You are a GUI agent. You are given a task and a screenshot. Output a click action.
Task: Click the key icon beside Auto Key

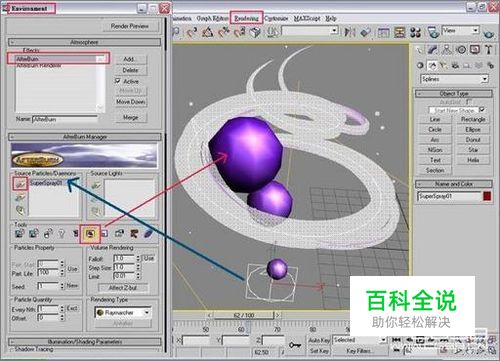click(x=295, y=345)
